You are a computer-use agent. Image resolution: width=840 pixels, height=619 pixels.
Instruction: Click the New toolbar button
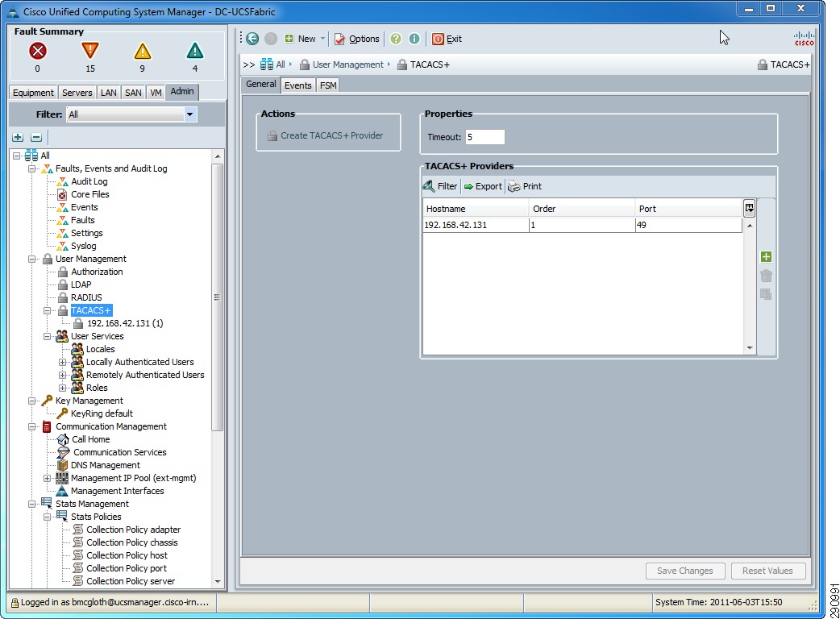[300, 39]
